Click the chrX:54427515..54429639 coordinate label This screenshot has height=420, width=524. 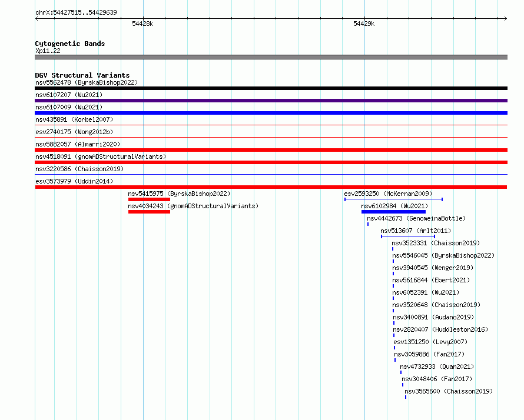(76, 12)
